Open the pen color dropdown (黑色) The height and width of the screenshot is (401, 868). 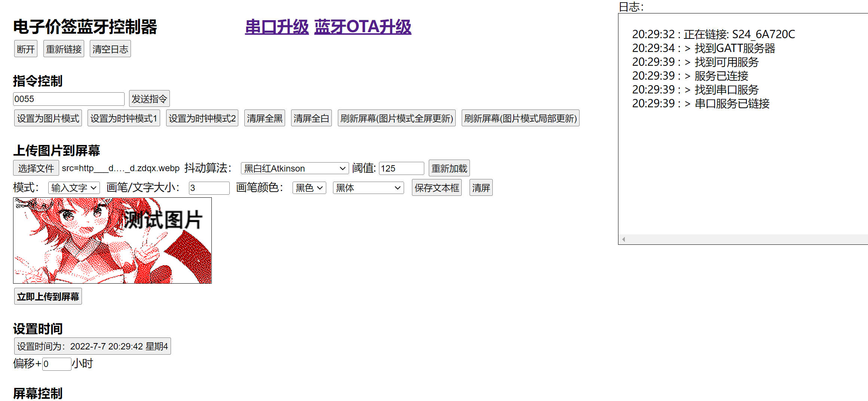tap(309, 188)
